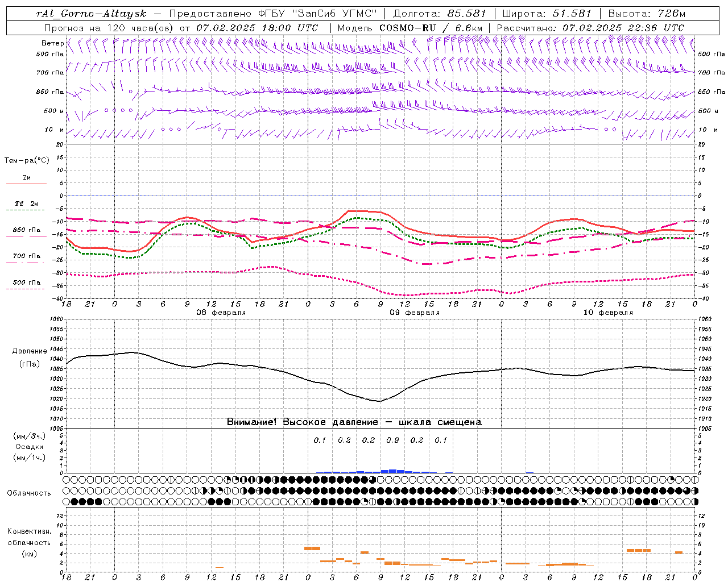The height and width of the screenshot is (582, 728).
Task: Click the 10 м wind level label on left
Action: (x=55, y=130)
